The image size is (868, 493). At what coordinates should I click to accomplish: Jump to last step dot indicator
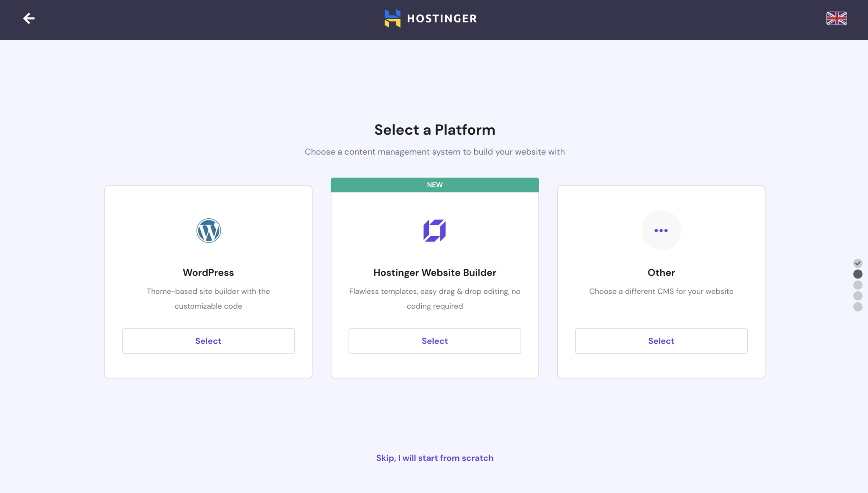point(858,307)
